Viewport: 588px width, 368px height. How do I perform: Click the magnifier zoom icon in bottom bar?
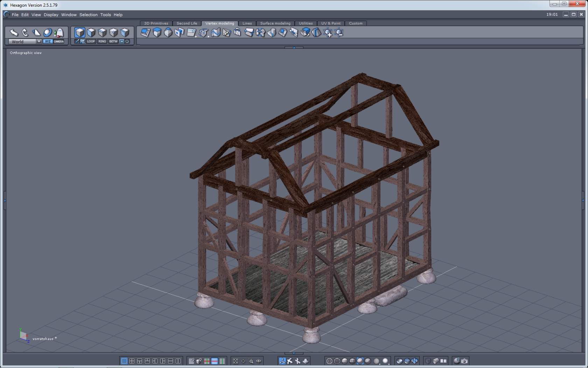point(251,361)
